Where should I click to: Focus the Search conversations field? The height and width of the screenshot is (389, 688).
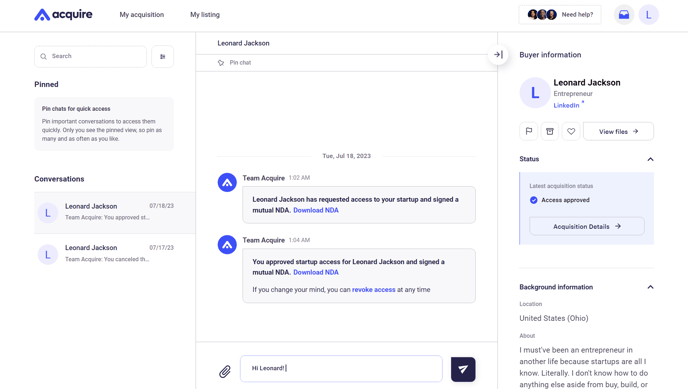coord(90,57)
